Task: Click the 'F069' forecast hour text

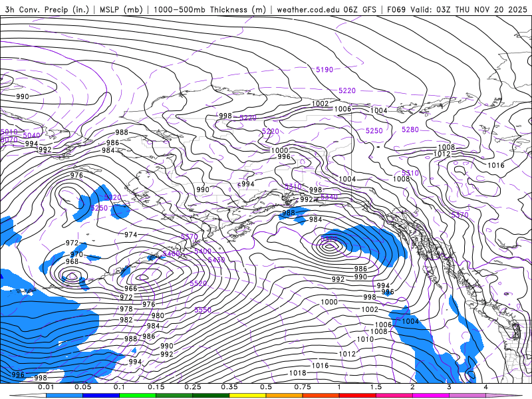Action: click(396, 9)
